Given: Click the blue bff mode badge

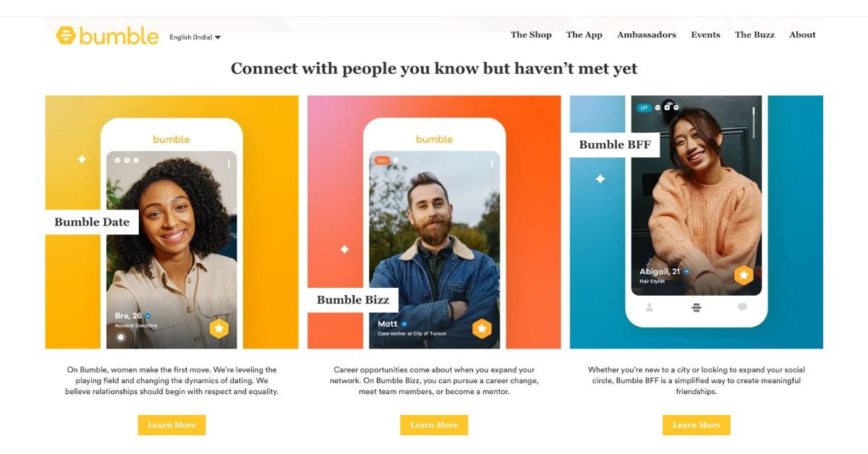Looking at the screenshot, I should tap(644, 108).
